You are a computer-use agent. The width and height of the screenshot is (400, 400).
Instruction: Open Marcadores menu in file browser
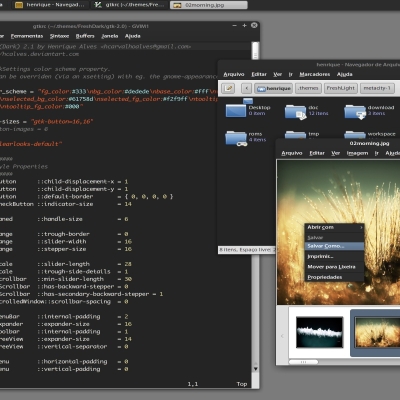point(315,74)
